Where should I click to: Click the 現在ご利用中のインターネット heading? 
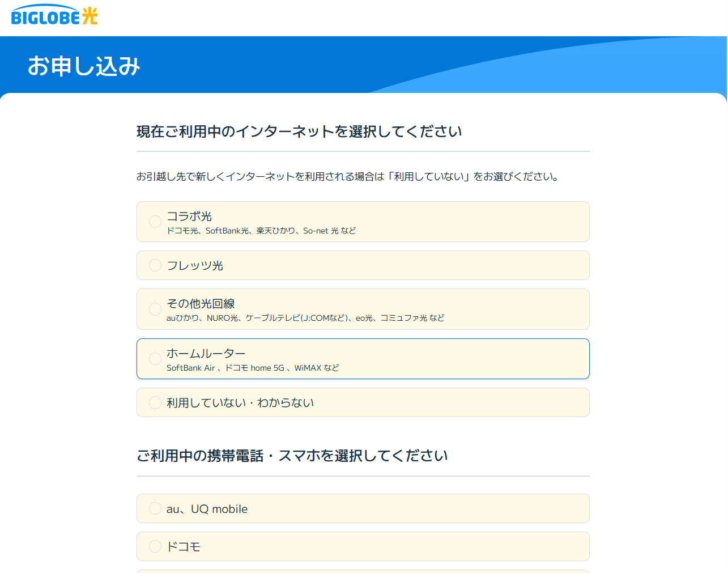click(x=299, y=131)
